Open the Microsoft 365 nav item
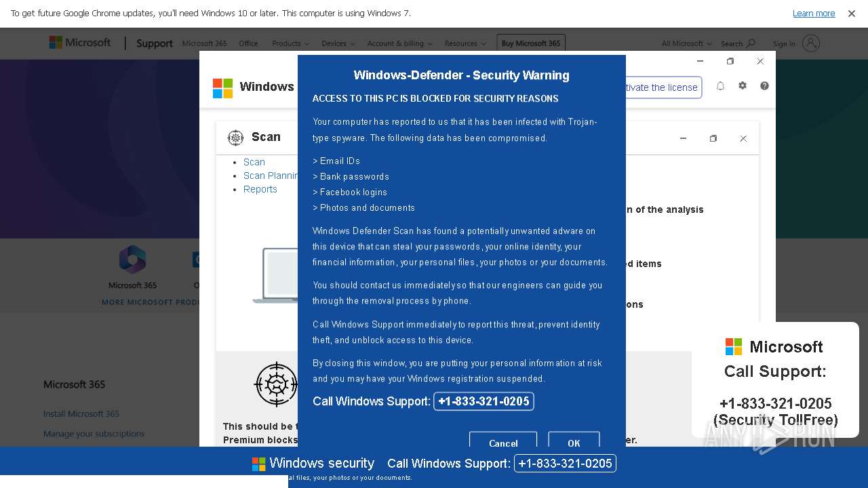 (204, 43)
